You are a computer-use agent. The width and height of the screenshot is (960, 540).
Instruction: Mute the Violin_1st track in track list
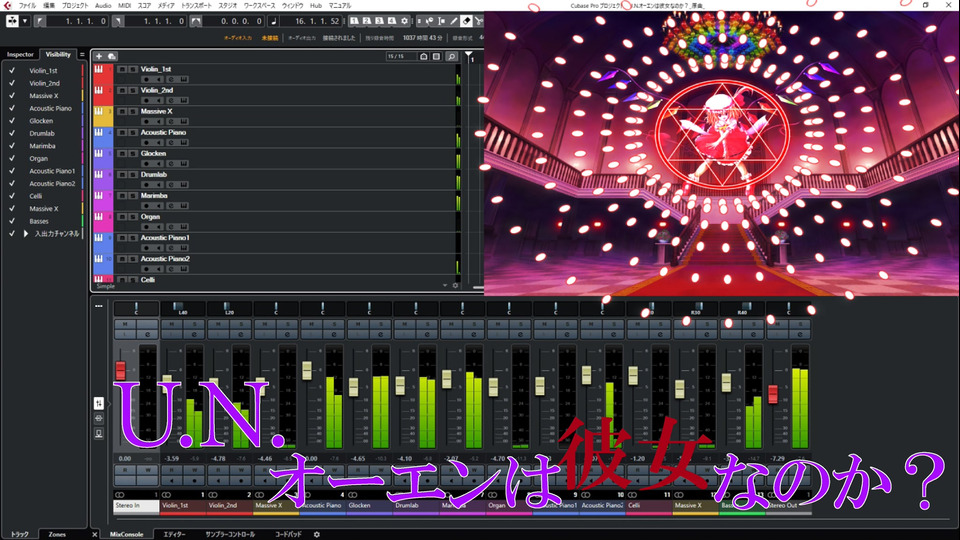click(122, 69)
